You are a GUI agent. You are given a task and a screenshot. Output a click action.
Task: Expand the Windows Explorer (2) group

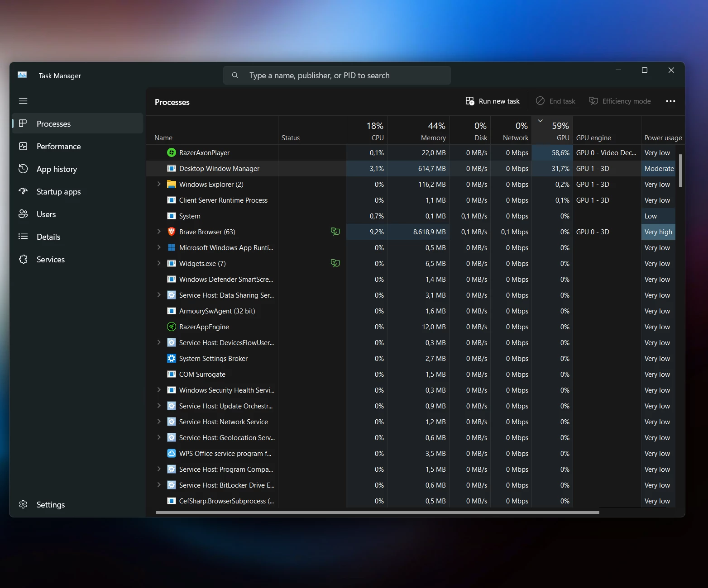(159, 184)
